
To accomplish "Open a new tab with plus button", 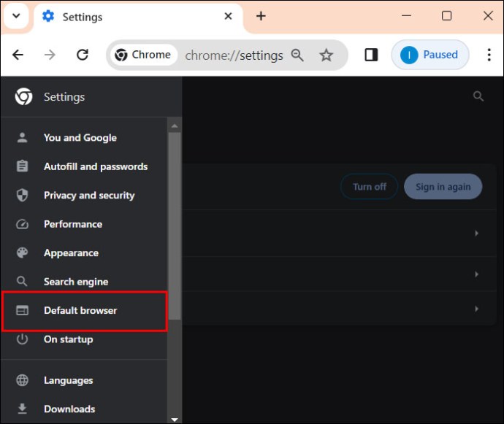I will click(x=261, y=16).
